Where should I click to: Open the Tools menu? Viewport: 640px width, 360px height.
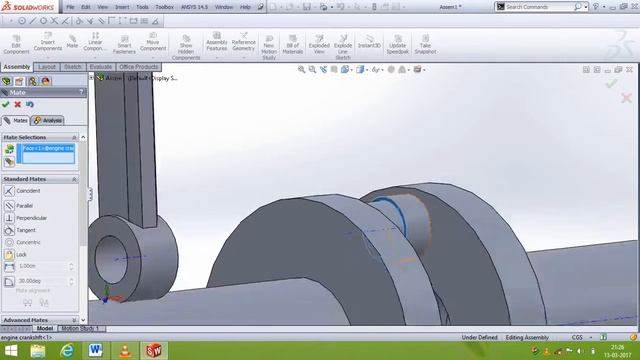(x=142, y=7)
